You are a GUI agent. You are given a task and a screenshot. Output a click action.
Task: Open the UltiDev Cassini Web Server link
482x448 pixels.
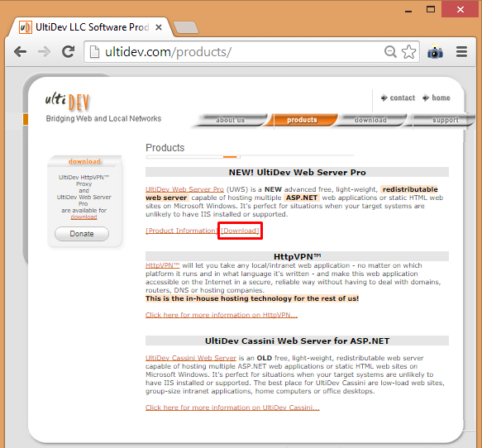coord(191,358)
